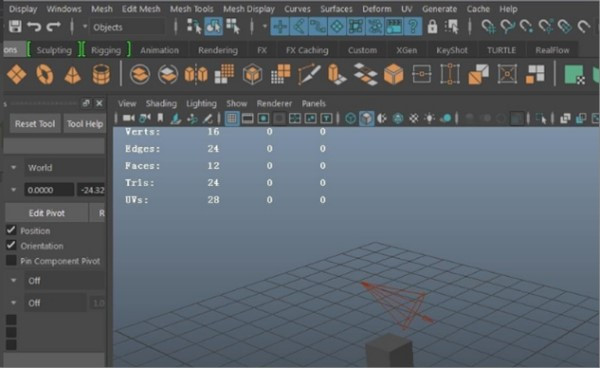Enable the Pin Component Pivot checkbox
The width and height of the screenshot is (600, 368).
tap(11, 261)
